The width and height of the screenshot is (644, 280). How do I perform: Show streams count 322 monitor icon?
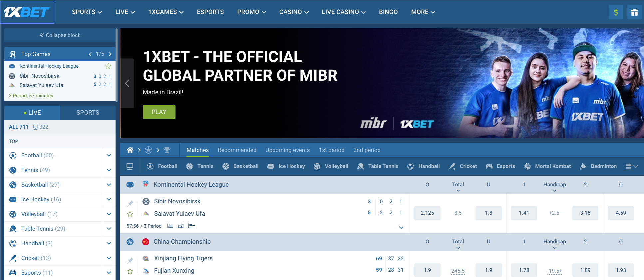pyautogui.click(x=36, y=127)
